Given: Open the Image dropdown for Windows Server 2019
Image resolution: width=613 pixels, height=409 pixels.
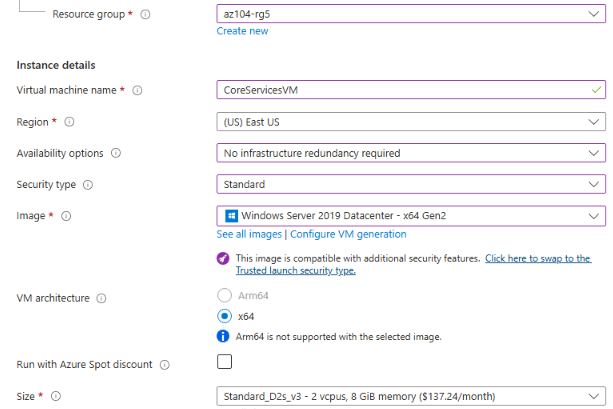Looking at the screenshot, I should 410,216.
